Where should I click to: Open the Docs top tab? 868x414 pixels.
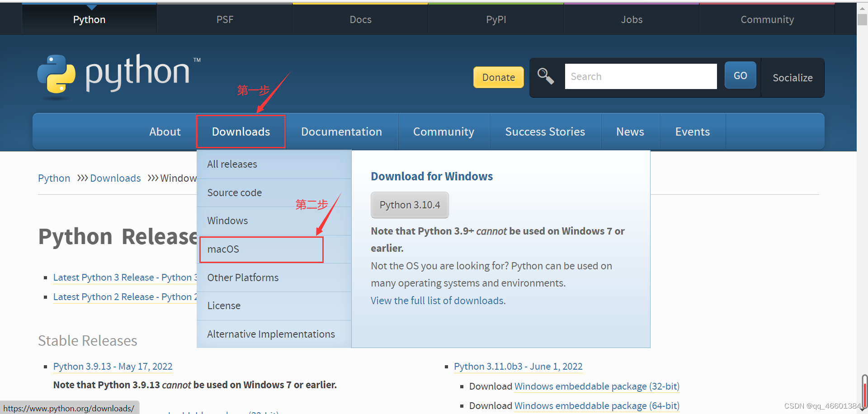360,19
